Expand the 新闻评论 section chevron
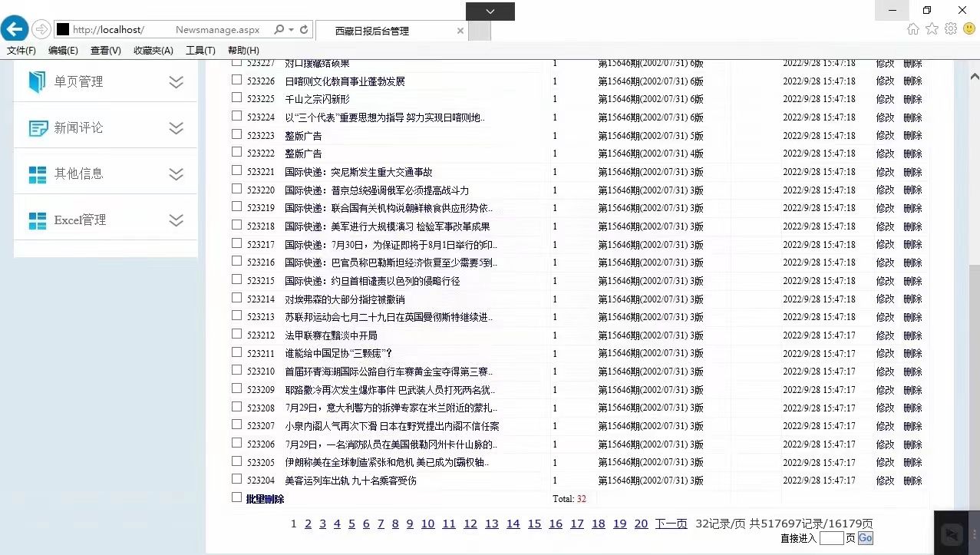 [177, 128]
